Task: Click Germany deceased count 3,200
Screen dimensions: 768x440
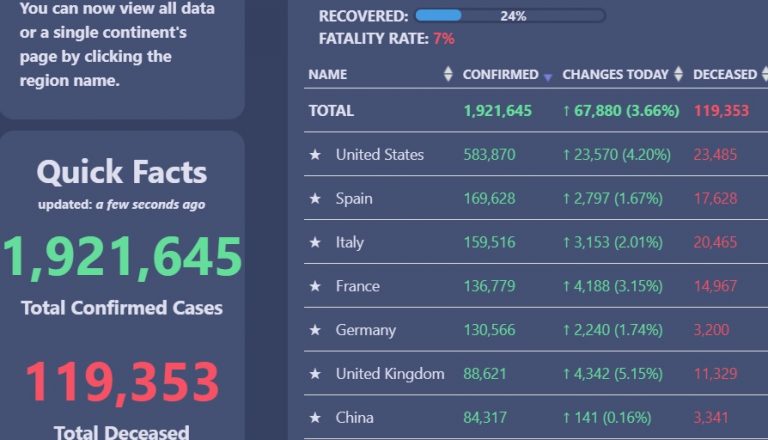Action: pyautogui.click(x=711, y=330)
